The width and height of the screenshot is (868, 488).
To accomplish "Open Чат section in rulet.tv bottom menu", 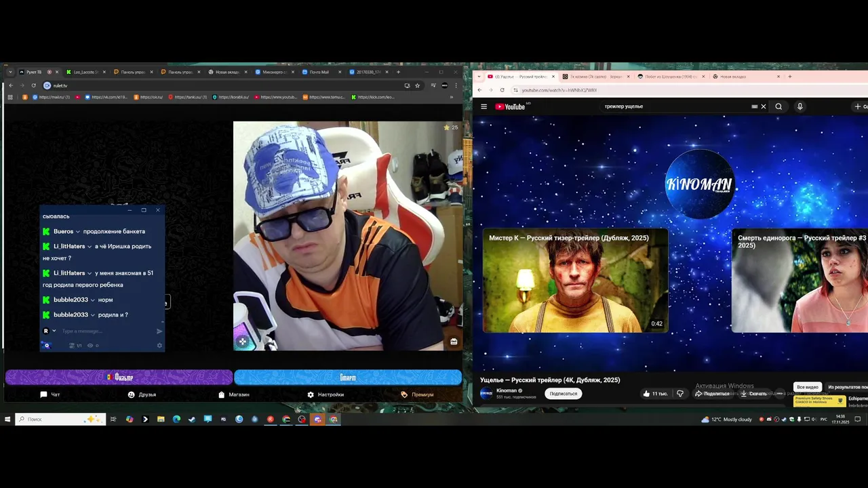I will (50, 394).
